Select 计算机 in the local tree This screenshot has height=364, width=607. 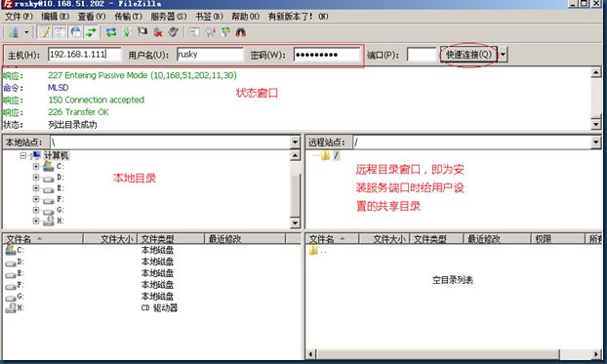57,156
